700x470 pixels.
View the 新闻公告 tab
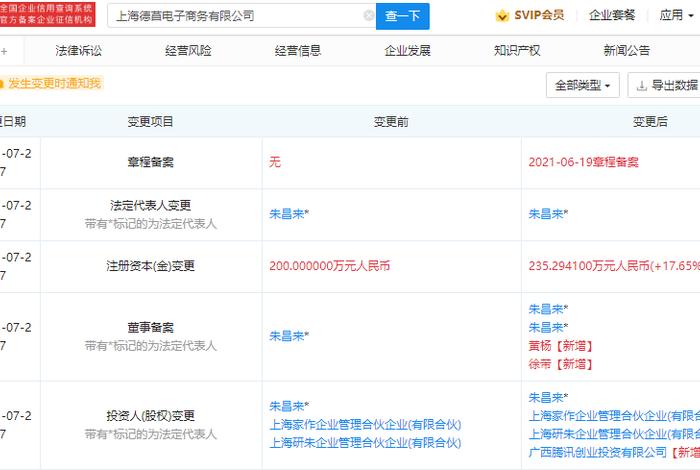click(627, 51)
